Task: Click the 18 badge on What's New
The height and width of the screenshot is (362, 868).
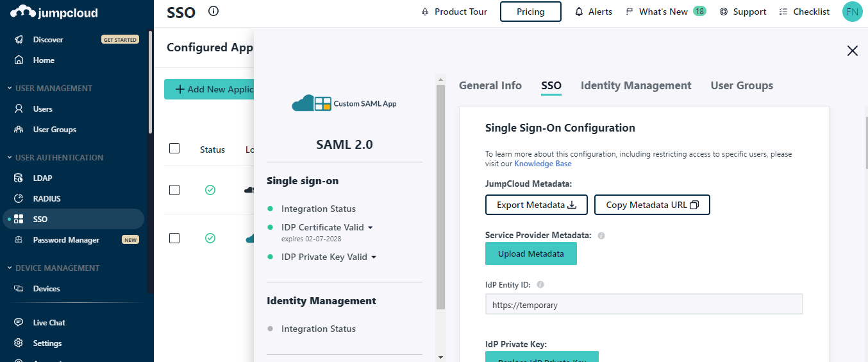Action: pos(699,11)
